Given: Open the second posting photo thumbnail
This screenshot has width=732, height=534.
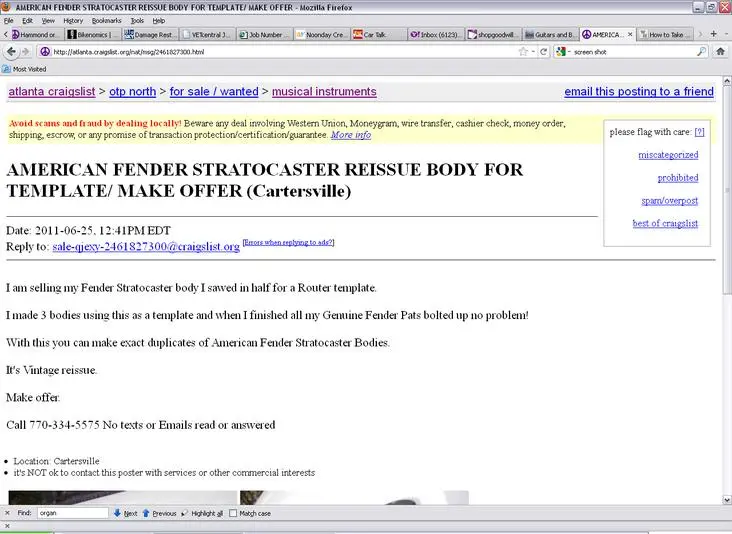Looking at the screenshot, I should click(x=354, y=498).
